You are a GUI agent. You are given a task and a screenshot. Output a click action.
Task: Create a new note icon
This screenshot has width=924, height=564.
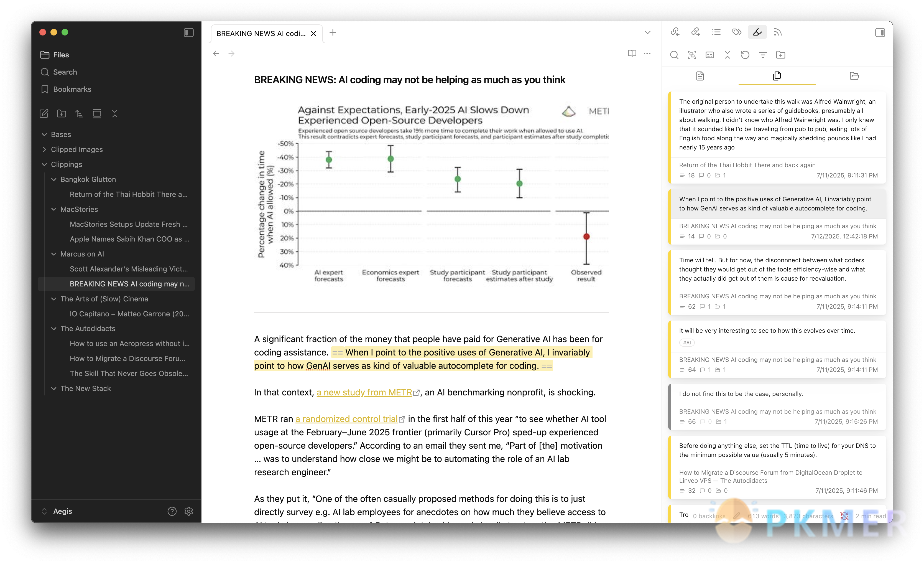(44, 114)
